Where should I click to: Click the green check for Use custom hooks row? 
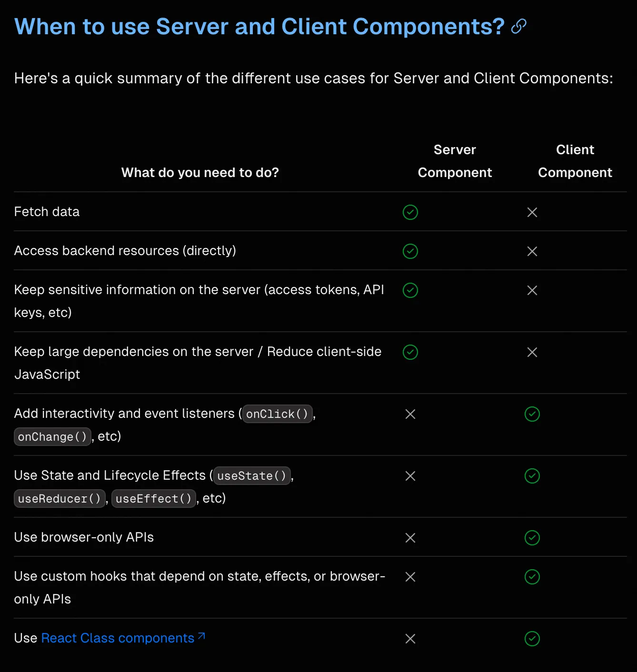coord(532,577)
